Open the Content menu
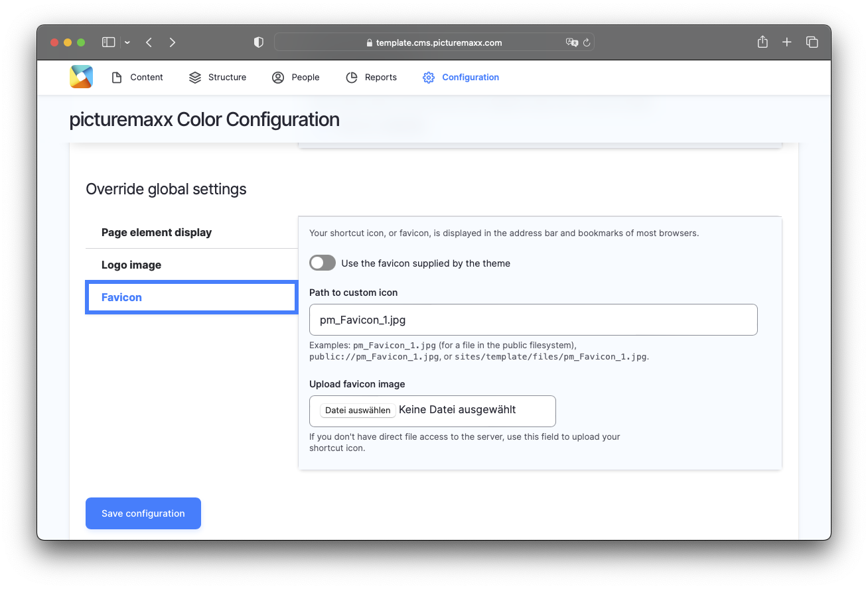 [x=137, y=78]
